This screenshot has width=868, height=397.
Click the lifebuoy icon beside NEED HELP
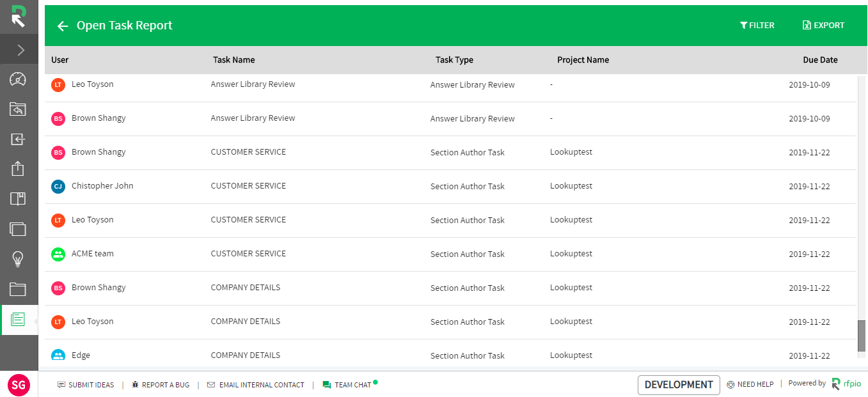coord(730,385)
